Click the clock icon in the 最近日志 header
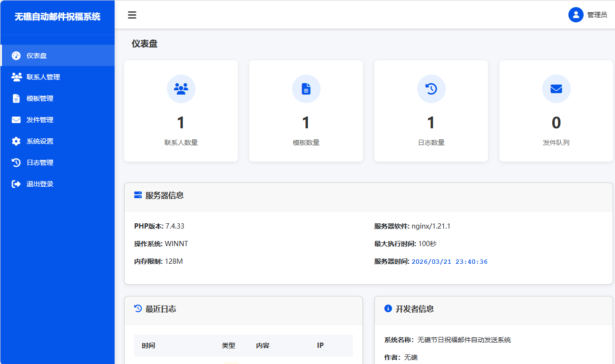This screenshot has width=615, height=364. pyautogui.click(x=137, y=309)
